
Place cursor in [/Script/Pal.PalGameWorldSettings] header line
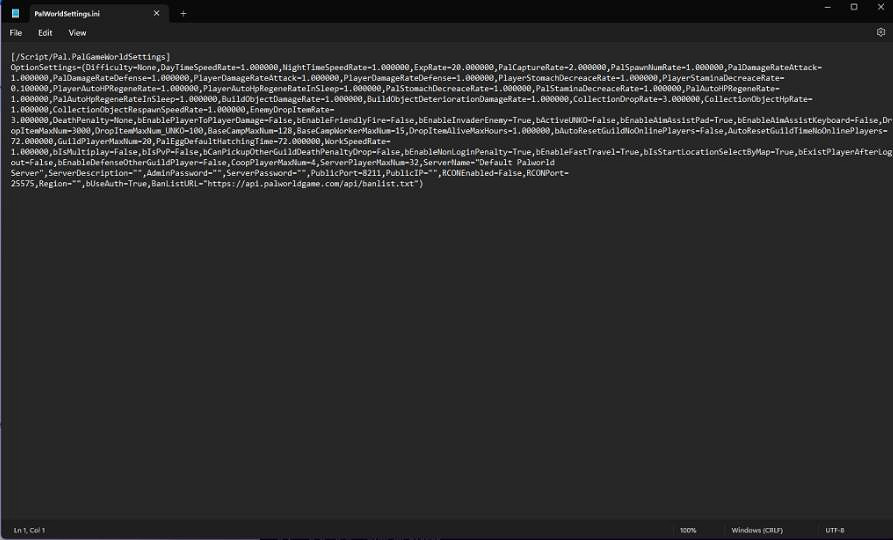point(90,57)
